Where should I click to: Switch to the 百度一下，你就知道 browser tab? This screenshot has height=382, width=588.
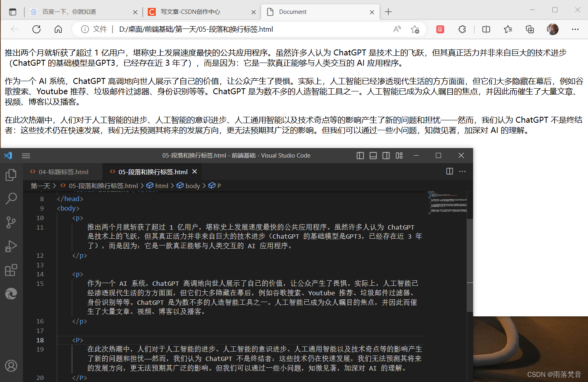83,12
